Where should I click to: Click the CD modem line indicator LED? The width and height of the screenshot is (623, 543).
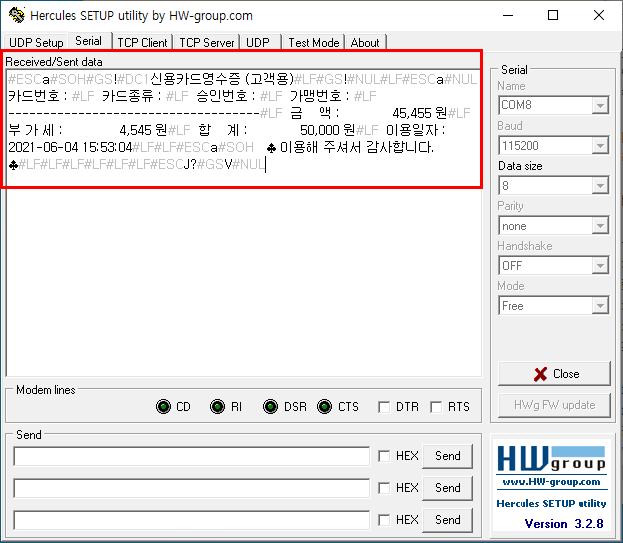[163, 407]
